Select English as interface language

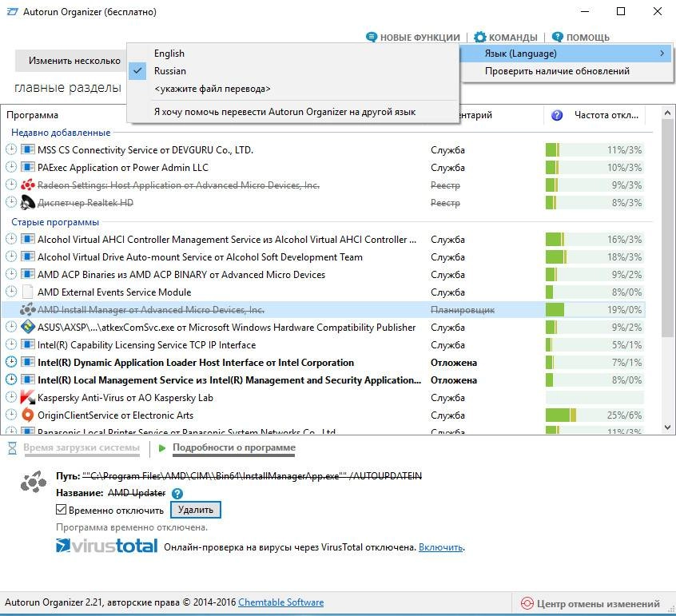pos(293,54)
